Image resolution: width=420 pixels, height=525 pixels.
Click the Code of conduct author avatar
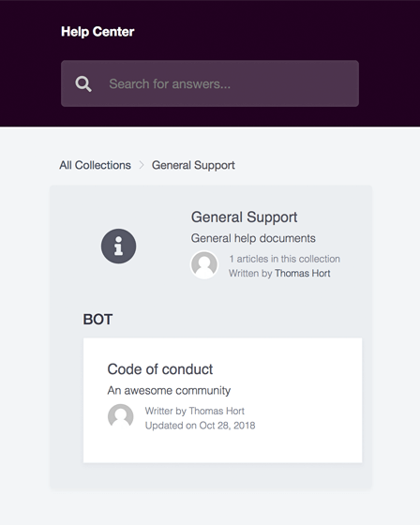pyautogui.click(x=121, y=416)
